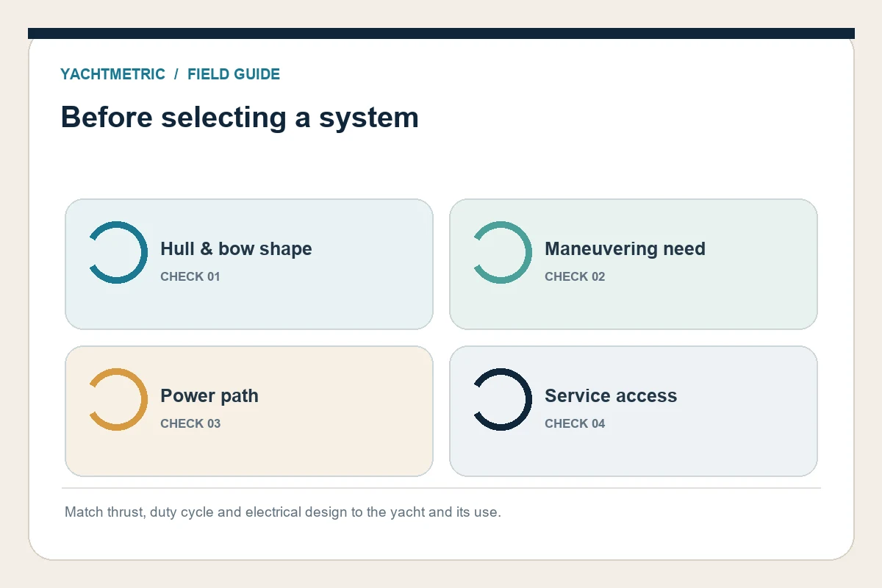Select the Service access card

634,411
